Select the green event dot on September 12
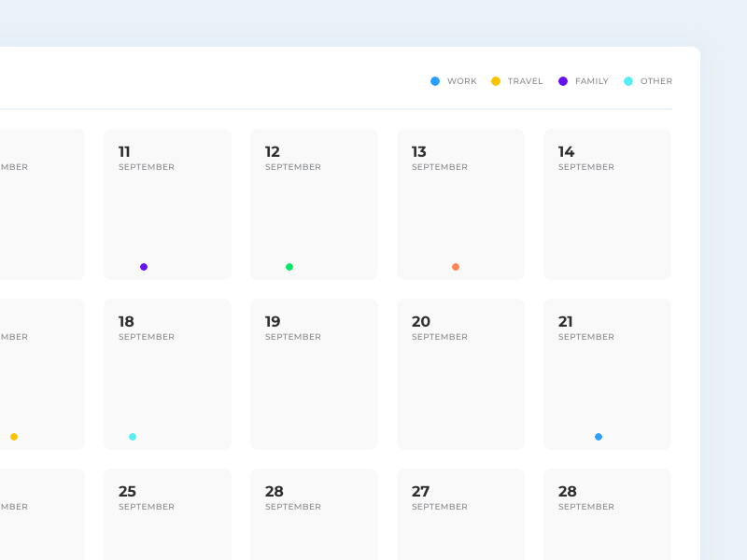The height and width of the screenshot is (560, 747). (289, 266)
